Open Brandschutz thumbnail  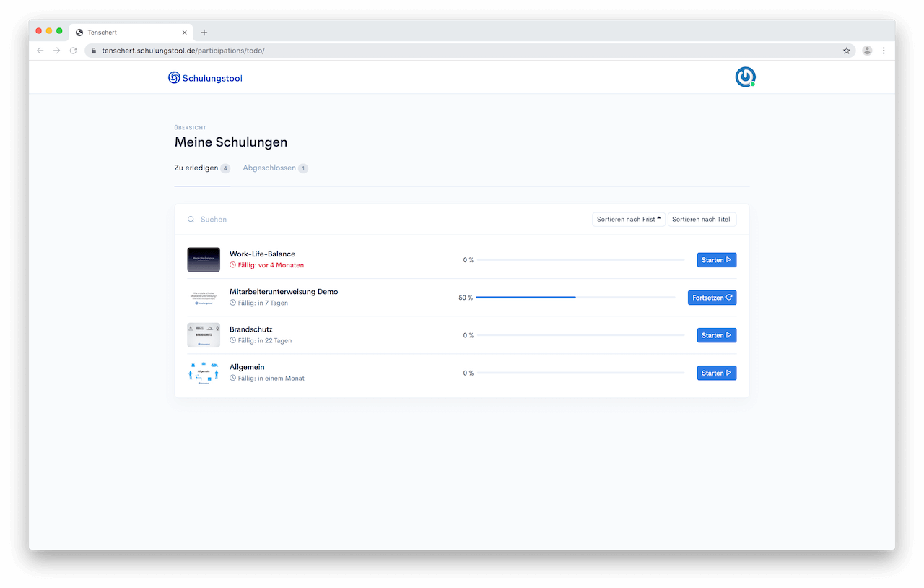pos(204,335)
